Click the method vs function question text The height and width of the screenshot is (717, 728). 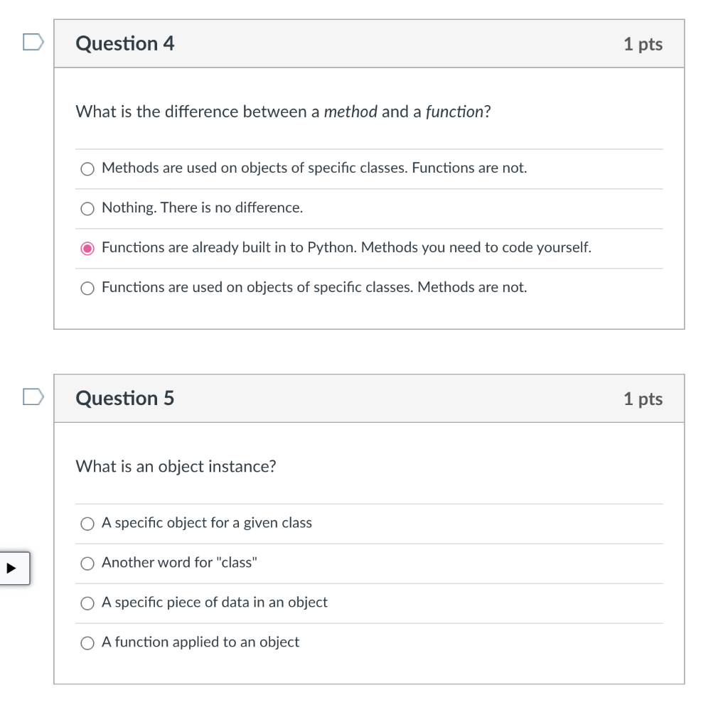[x=283, y=112]
